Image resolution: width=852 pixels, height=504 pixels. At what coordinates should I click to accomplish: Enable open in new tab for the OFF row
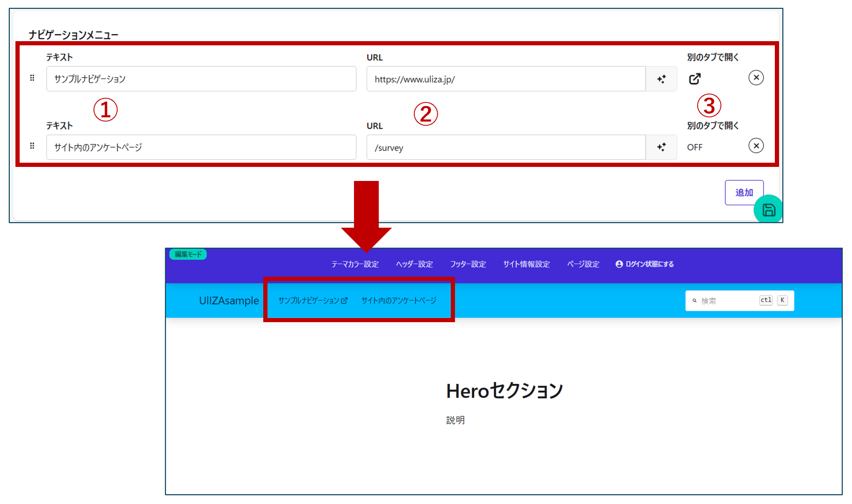(695, 147)
